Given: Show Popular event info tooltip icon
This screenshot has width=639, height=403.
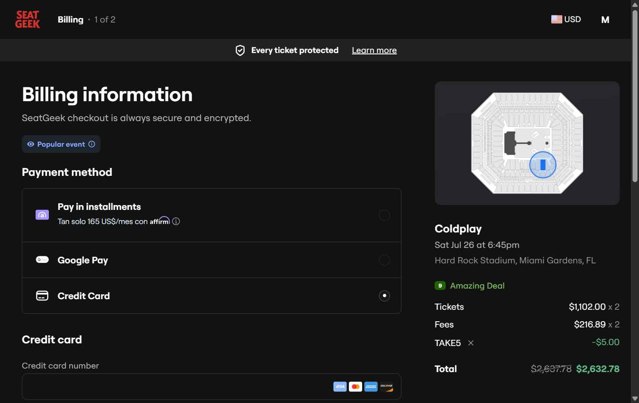Looking at the screenshot, I should [92, 144].
